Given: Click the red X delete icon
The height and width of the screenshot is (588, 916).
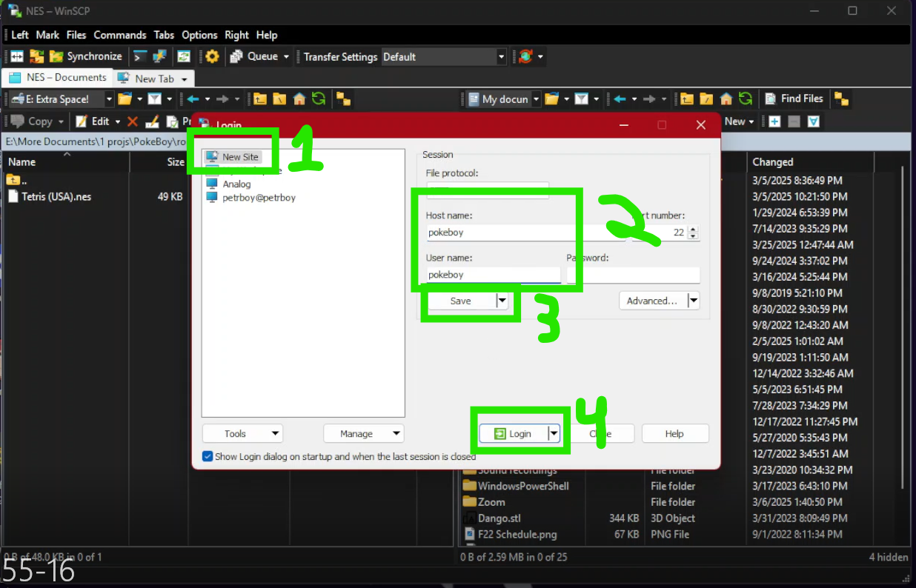Looking at the screenshot, I should [x=133, y=121].
